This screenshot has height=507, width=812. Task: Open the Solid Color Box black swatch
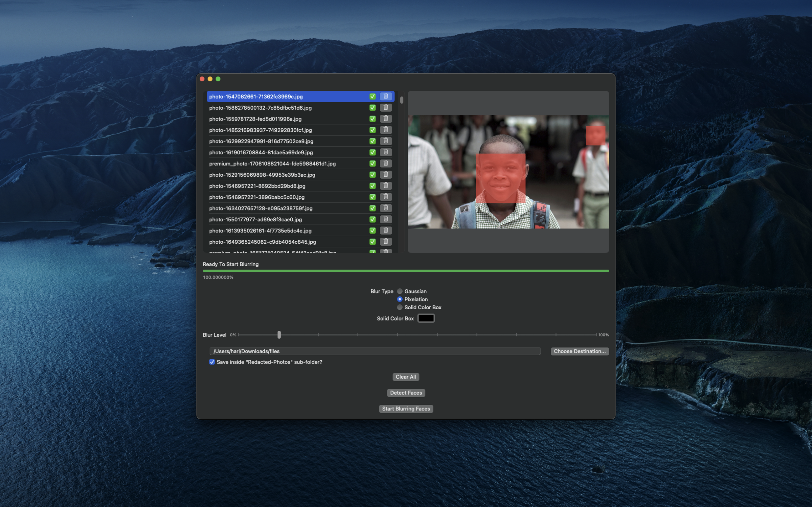[426, 318]
